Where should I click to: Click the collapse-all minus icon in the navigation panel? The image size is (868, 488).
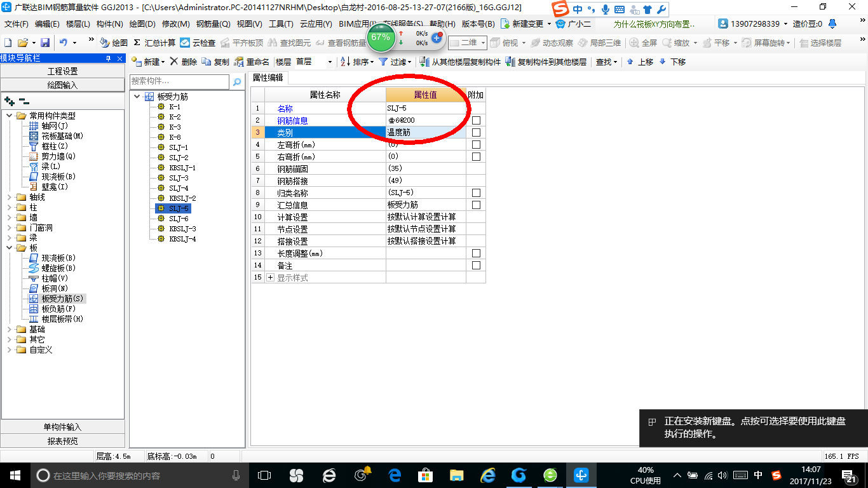pyautogui.click(x=24, y=100)
